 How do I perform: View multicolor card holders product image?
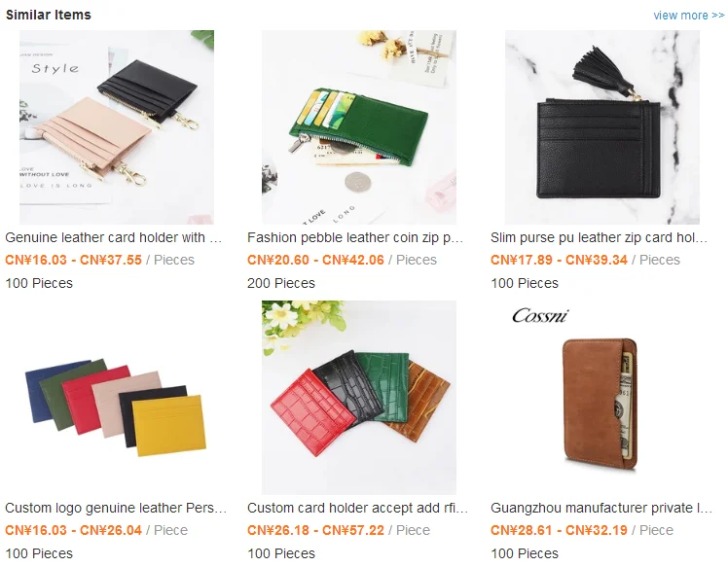click(x=117, y=398)
